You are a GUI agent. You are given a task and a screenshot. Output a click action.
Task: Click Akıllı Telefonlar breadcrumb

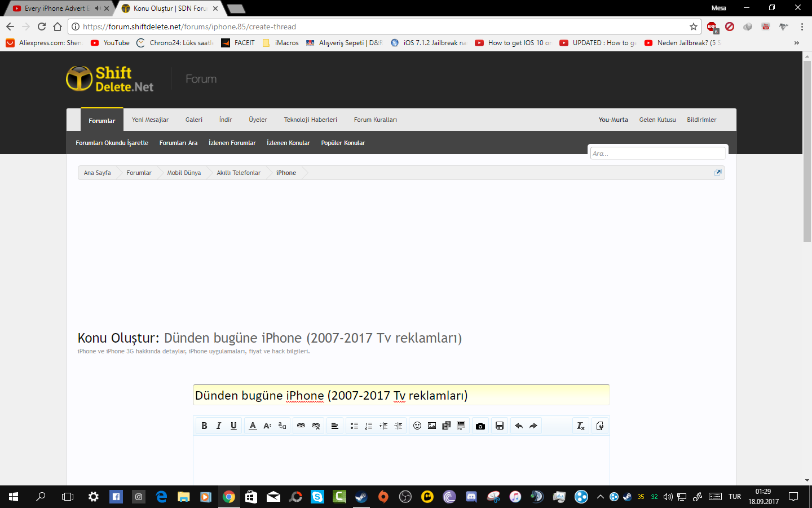[239, 173]
